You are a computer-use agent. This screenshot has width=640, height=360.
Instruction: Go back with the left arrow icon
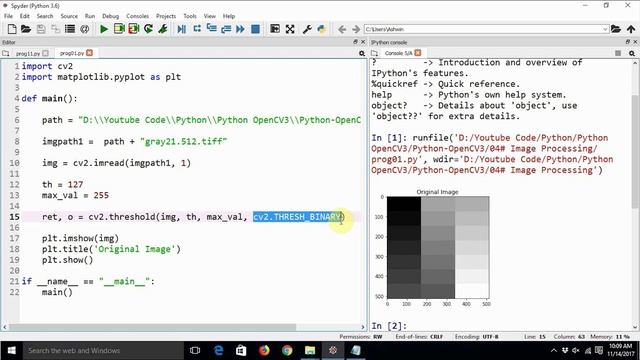click(342, 29)
